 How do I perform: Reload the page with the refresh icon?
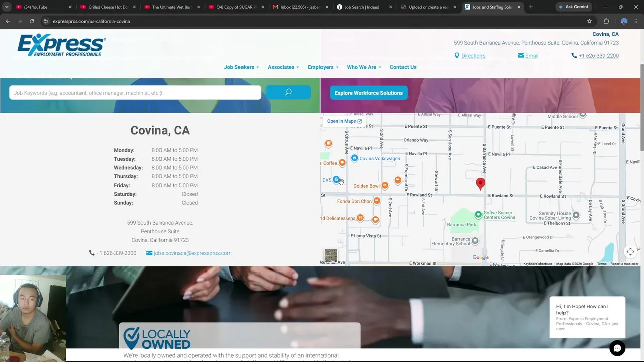point(32,21)
